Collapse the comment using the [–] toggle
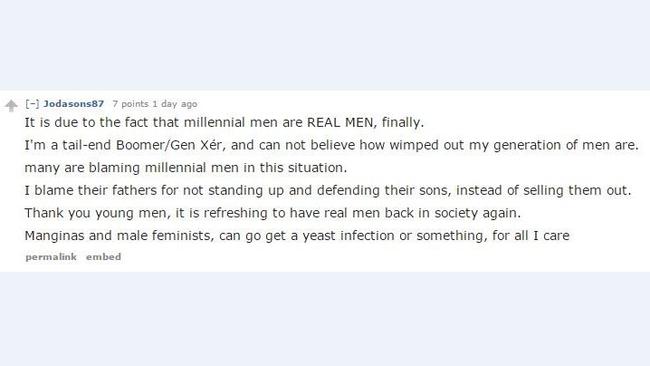 [x=32, y=104]
